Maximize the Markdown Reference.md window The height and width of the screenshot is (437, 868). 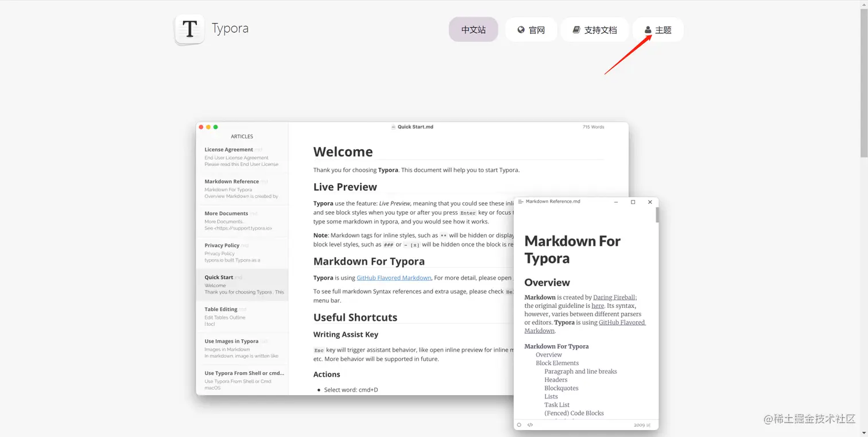point(633,202)
